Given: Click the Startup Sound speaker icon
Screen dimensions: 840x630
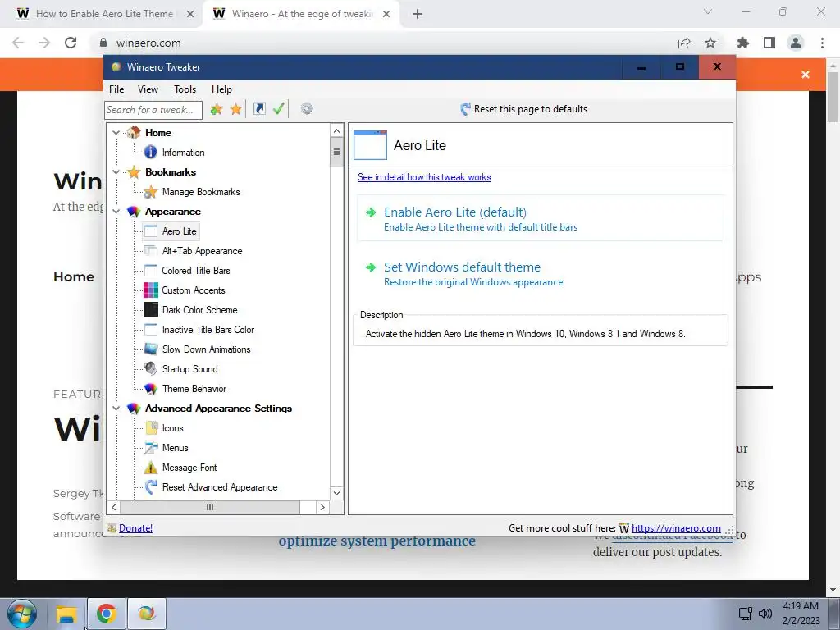Looking at the screenshot, I should [151, 368].
